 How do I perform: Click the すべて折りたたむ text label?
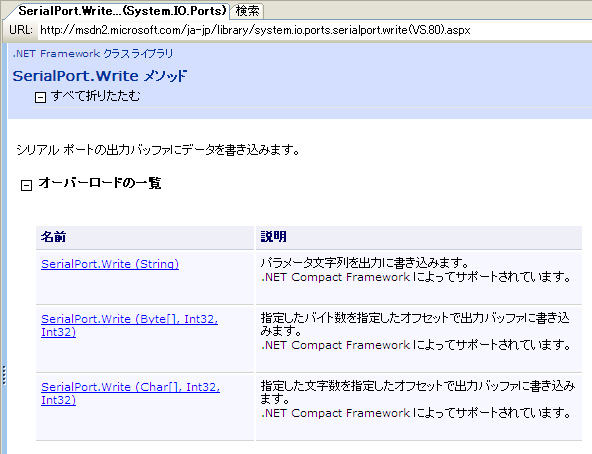[x=95, y=96]
